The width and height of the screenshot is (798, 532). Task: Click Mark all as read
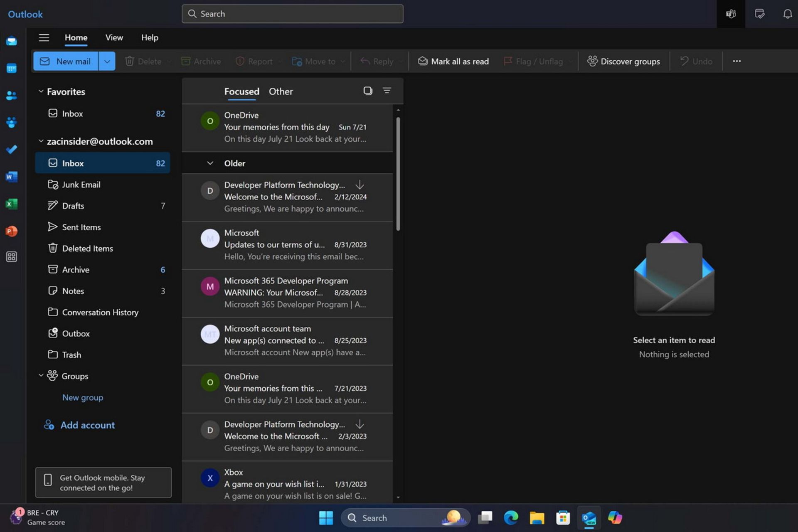(x=453, y=61)
